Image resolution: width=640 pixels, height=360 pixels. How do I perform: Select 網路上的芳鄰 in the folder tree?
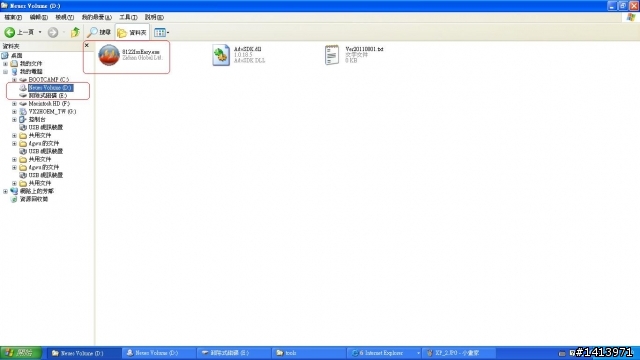point(37,191)
